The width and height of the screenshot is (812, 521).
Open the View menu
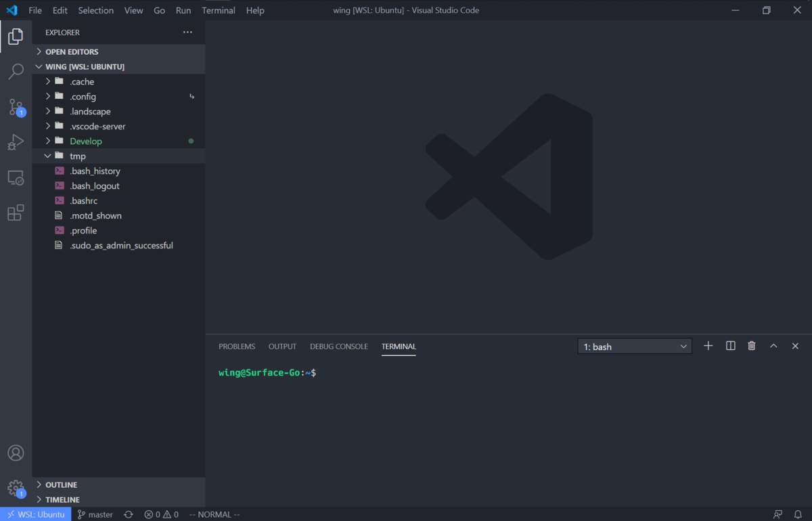click(x=133, y=10)
